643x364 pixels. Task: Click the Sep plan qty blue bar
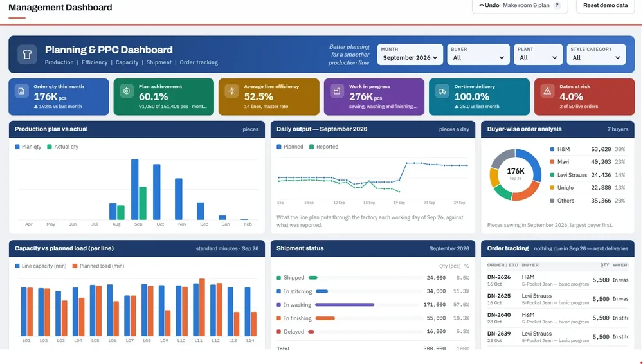coord(134,190)
